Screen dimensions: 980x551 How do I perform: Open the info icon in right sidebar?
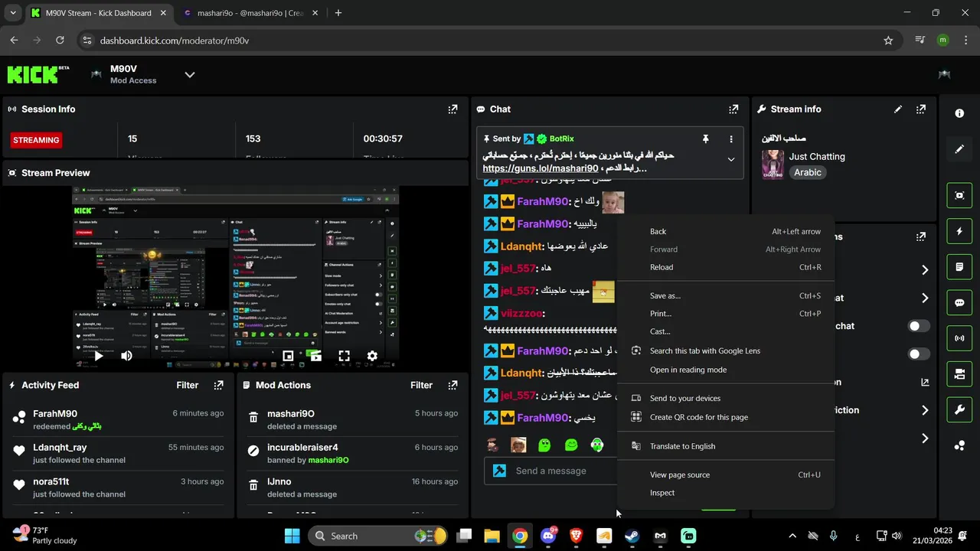[959, 113]
